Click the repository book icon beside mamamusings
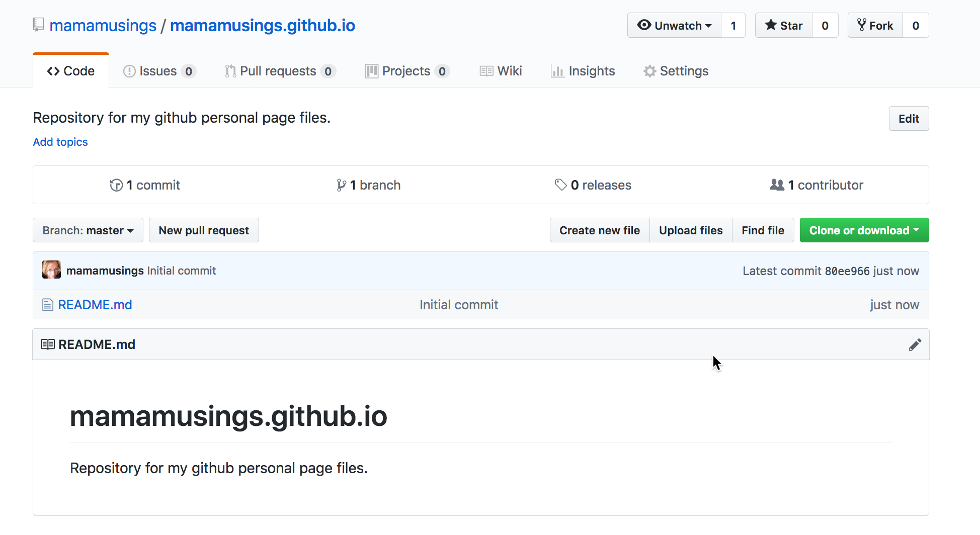This screenshot has width=980, height=535. click(38, 25)
